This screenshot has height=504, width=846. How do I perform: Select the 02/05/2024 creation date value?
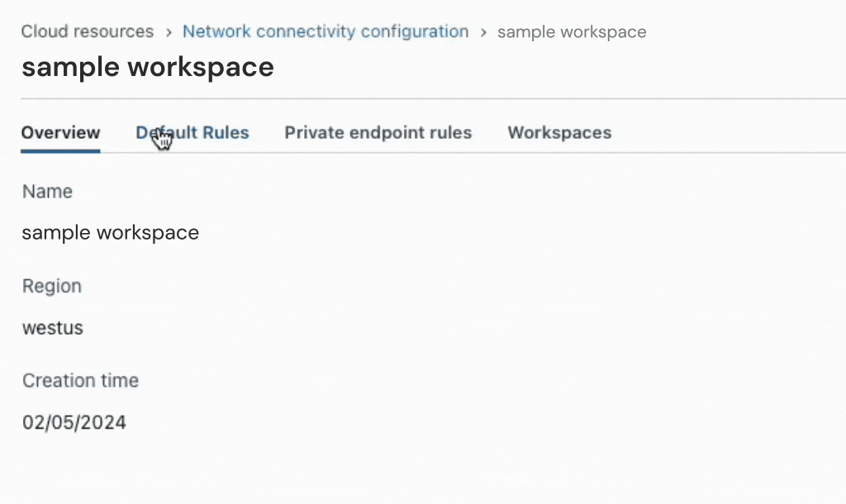coord(74,423)
